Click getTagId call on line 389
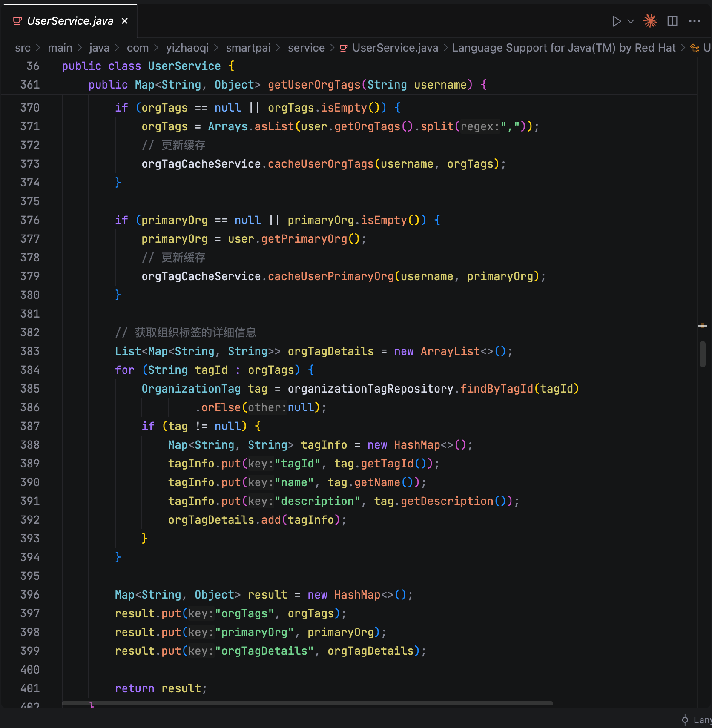Viewport: 712px width, 728px height. pyautogui.click(x=388, y=464)
